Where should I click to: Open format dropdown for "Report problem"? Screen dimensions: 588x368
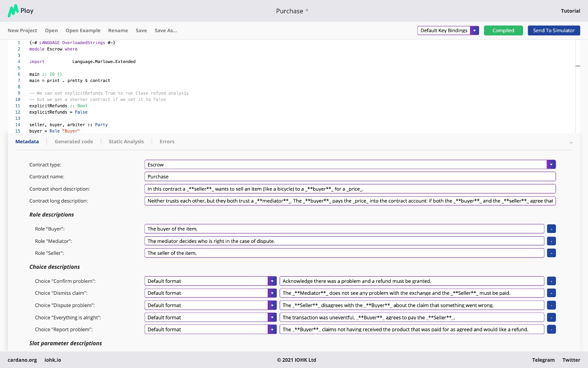click(272, 330)
